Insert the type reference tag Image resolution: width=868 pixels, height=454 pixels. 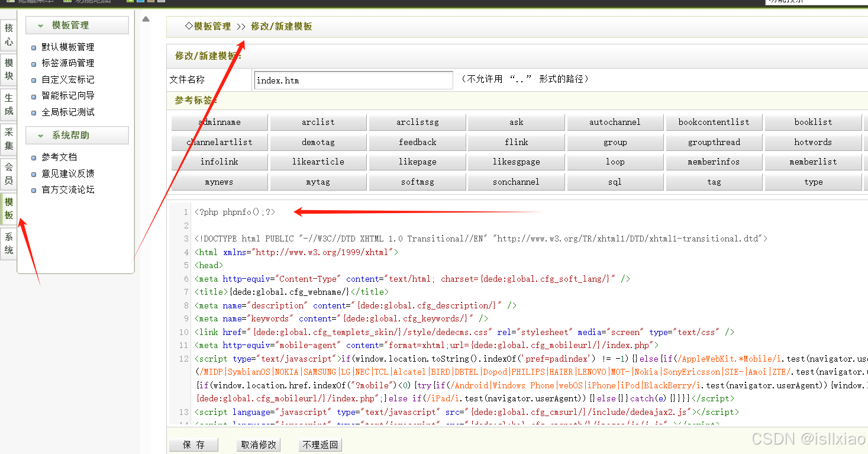813,182
